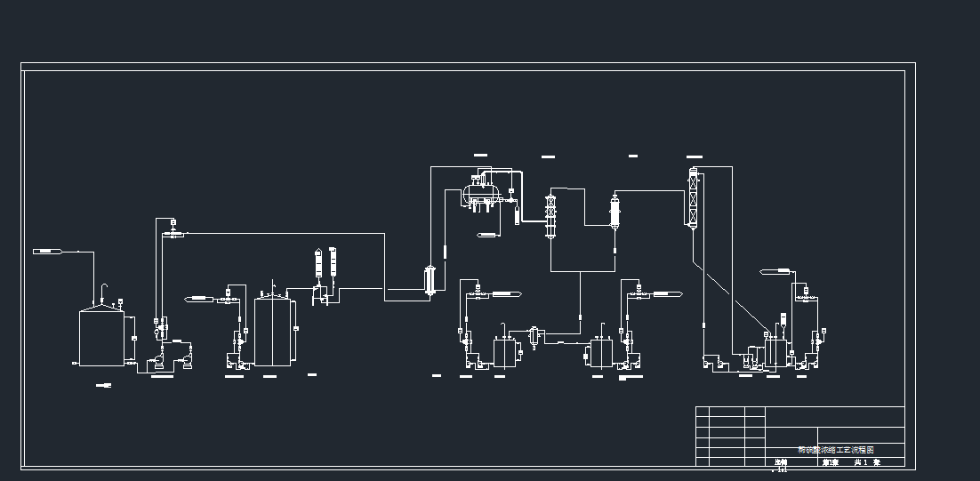Select the vertical condenser between column and tower
Image resolution: width=980 pixels, height=481 pixels.
click(614, 212)
